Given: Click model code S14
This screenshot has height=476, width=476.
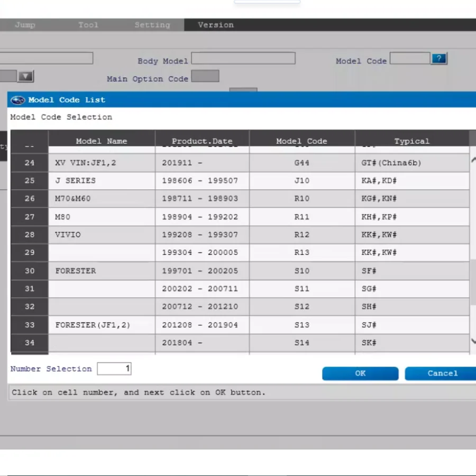Looking at the screenshot, I should [x=302, y=343].
